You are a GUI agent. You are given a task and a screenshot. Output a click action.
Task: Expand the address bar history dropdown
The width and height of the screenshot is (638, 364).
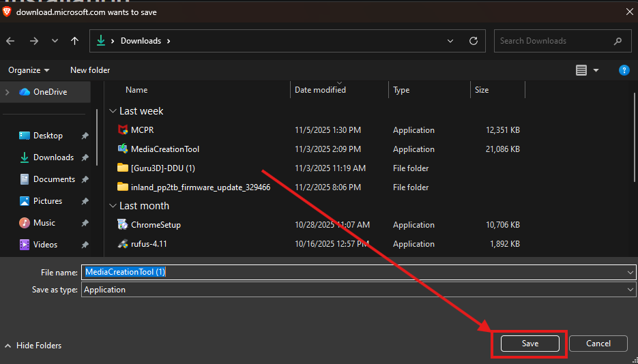(x=450, y=41)
